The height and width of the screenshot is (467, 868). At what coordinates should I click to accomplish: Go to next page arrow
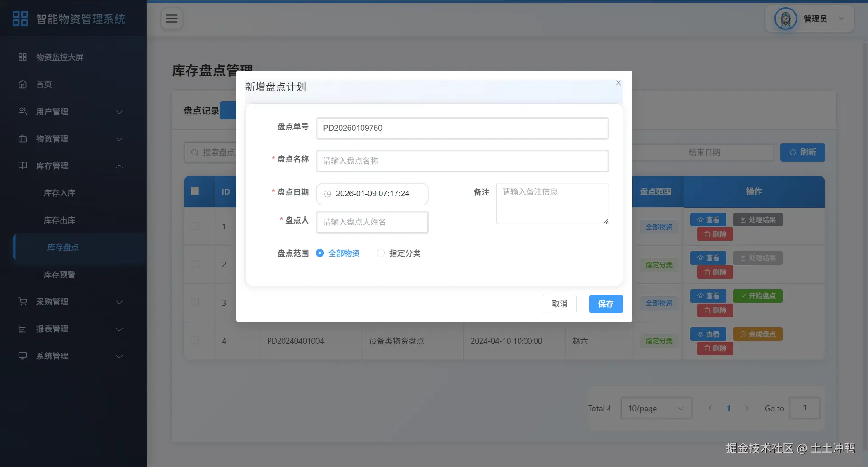[747, 408]
